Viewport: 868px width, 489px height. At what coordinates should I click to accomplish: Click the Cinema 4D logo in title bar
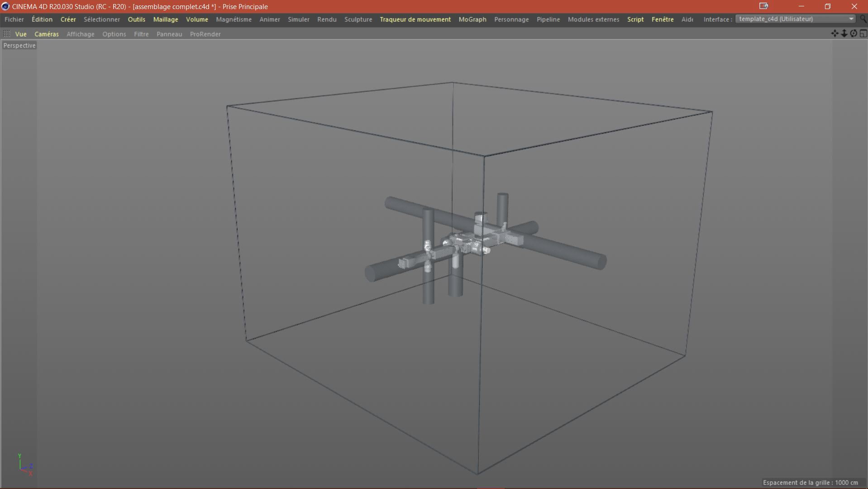(x=5, y=6)
